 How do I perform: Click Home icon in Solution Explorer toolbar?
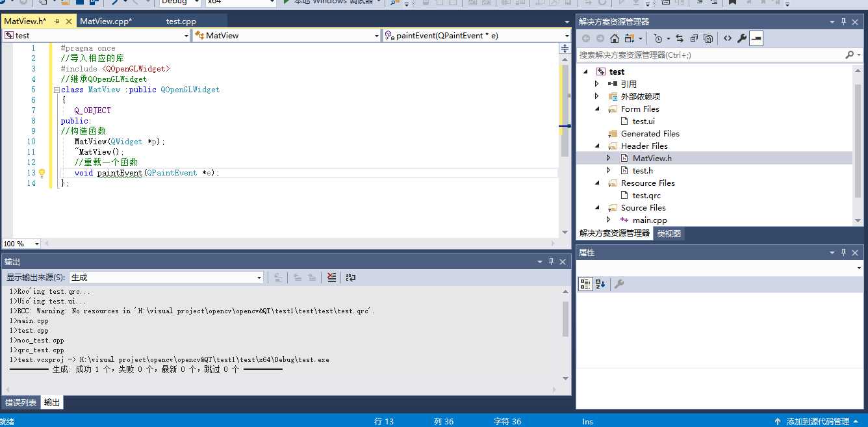[x=615, y=38]
